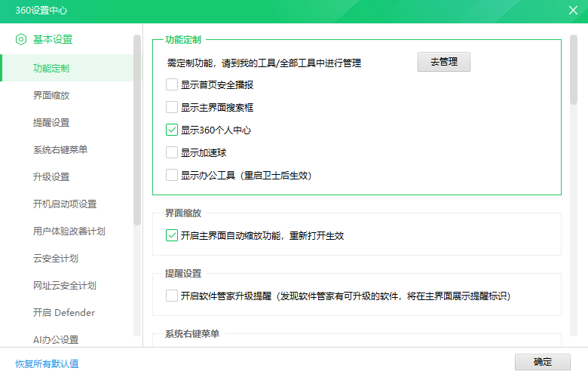Image resolution: width=588 pixels, height=377 pixels.
Task: Turn on 开启软件管家升级提醒 checkbox
Action: point(172,296)
